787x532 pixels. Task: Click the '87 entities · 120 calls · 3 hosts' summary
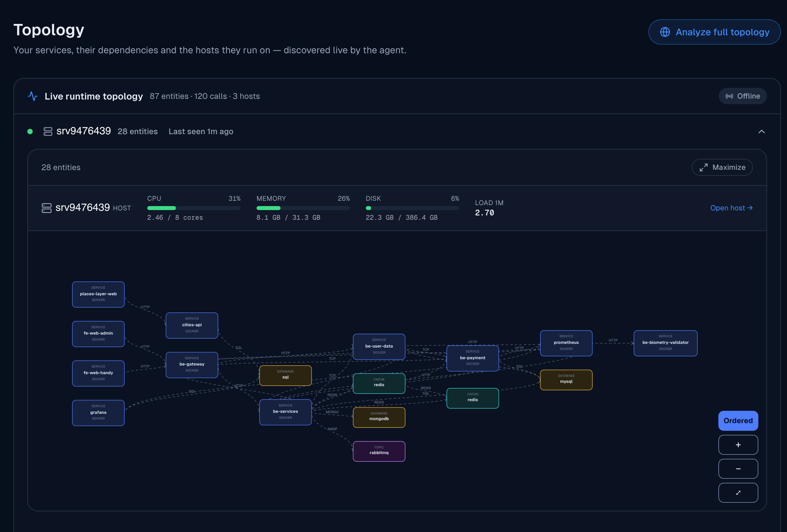pos(205,96)
